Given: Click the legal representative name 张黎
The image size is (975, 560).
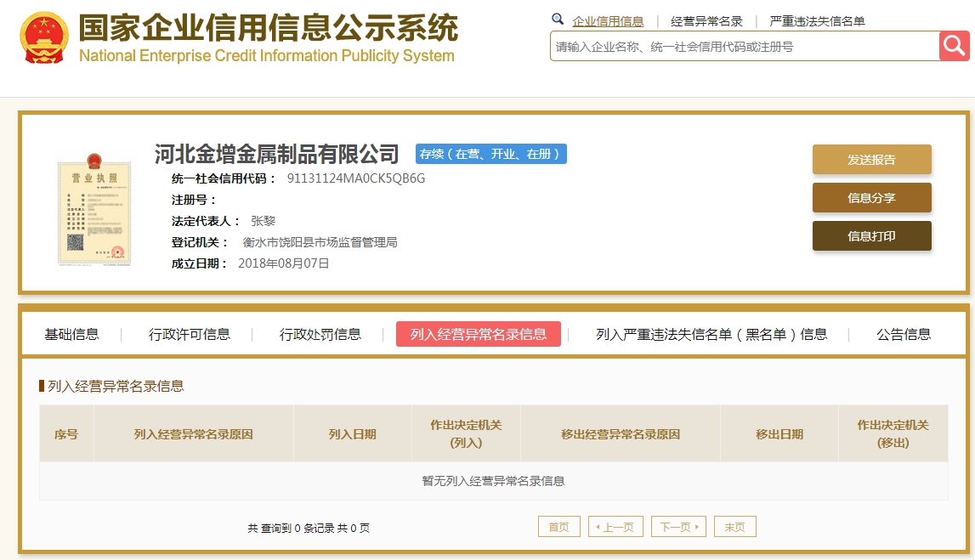Looking at the screenshot, I should [263, 221].
